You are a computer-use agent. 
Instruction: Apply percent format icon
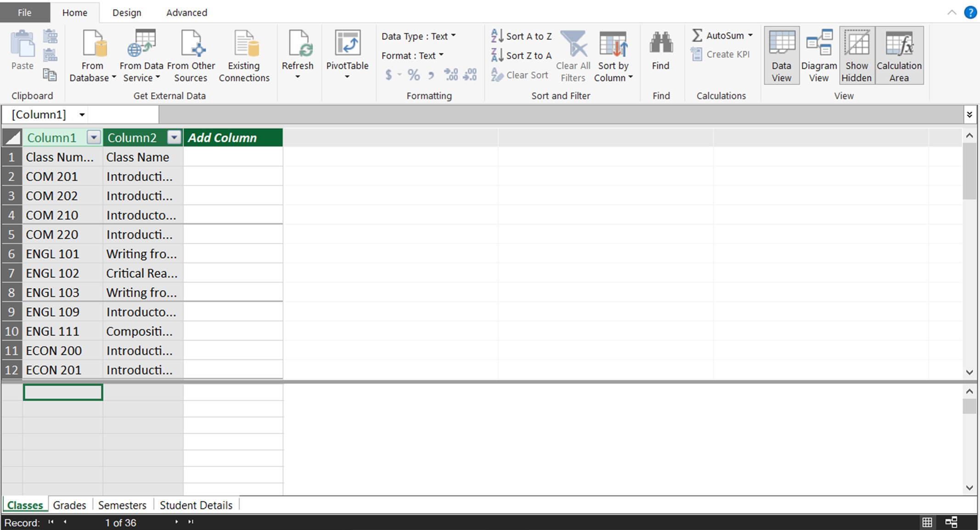414,75
